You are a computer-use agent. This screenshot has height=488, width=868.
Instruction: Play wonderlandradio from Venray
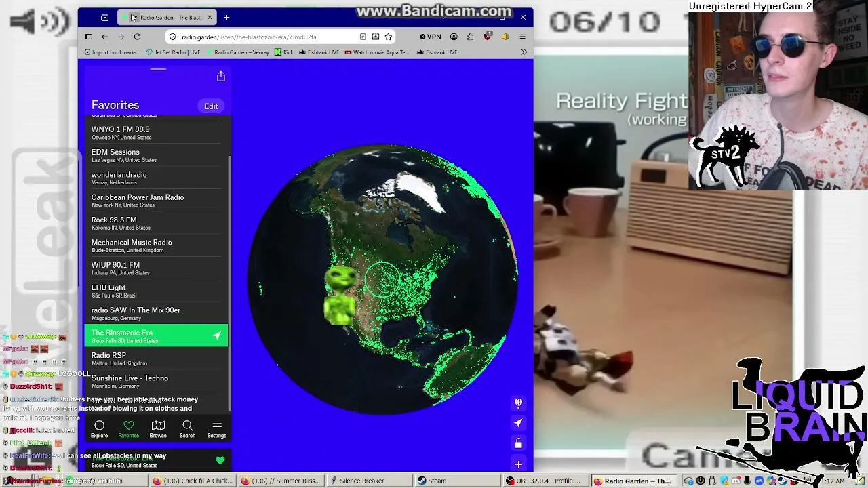(156, 178)
